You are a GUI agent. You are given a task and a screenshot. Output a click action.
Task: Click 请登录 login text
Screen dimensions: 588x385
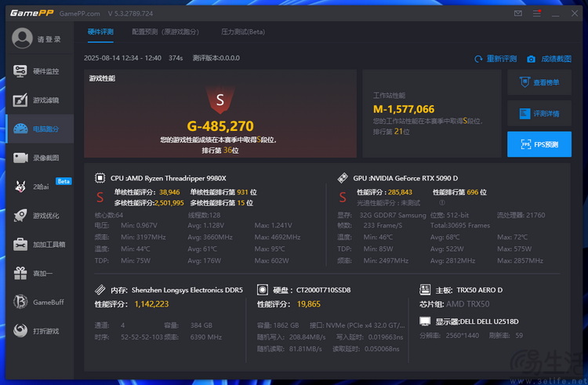click(49, 39)
